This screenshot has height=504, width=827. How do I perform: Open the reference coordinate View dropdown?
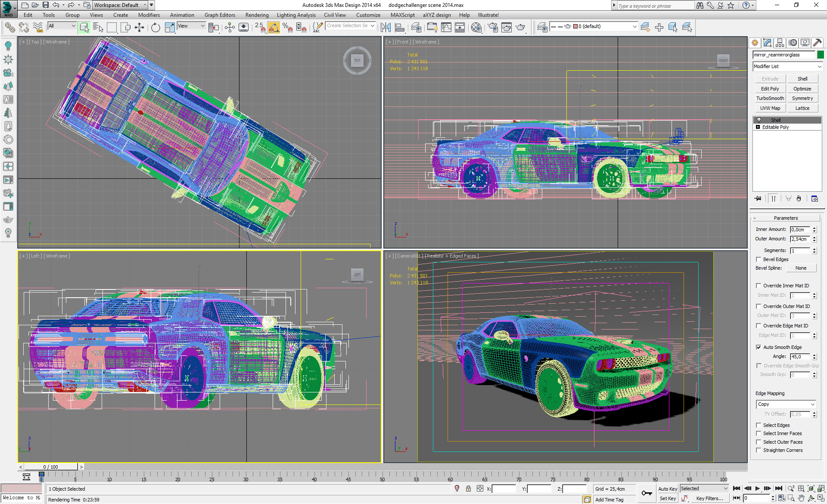point(191,26)
